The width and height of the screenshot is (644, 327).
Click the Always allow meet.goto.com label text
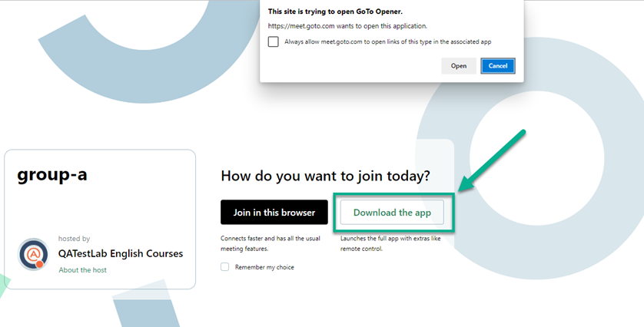coord(388,41)
